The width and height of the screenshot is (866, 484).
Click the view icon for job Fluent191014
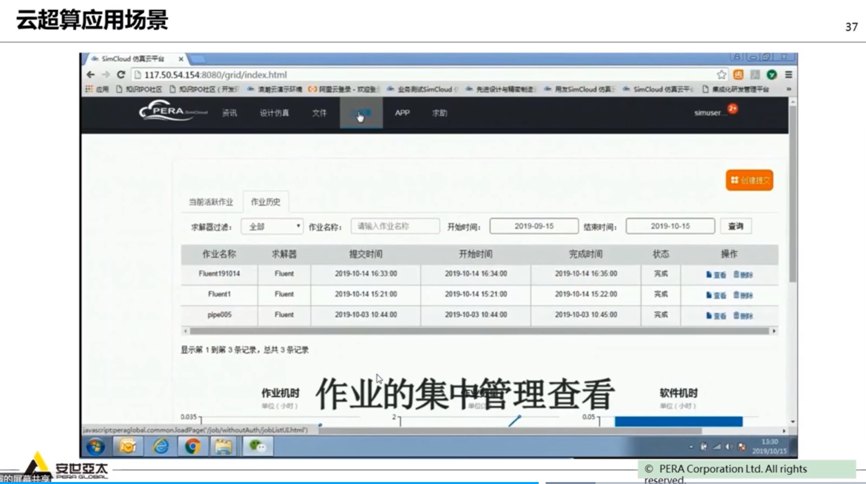coord(716,273)
